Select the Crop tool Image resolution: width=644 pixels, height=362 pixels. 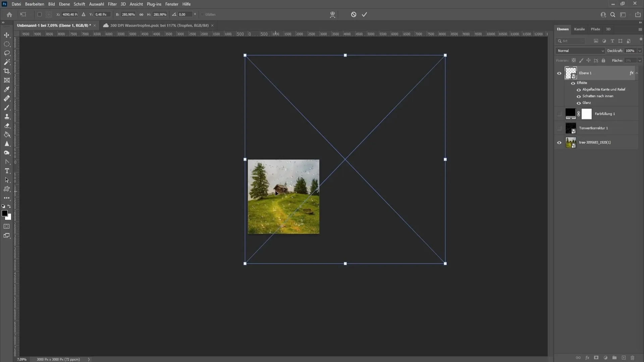7,71
